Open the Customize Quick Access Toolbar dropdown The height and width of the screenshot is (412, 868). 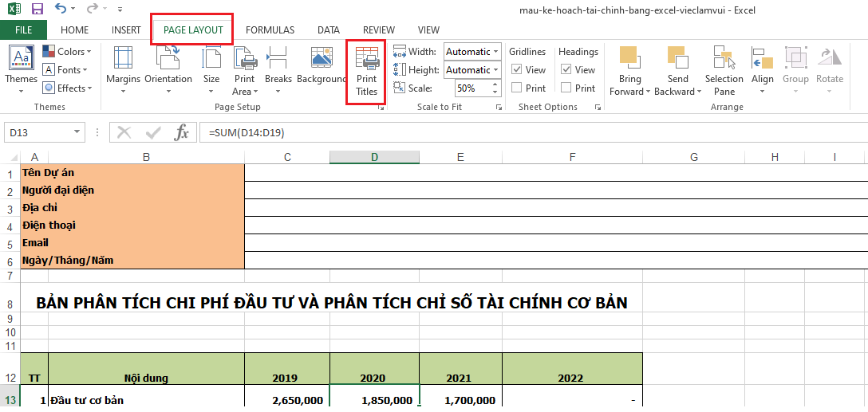(x=120, y=10)
